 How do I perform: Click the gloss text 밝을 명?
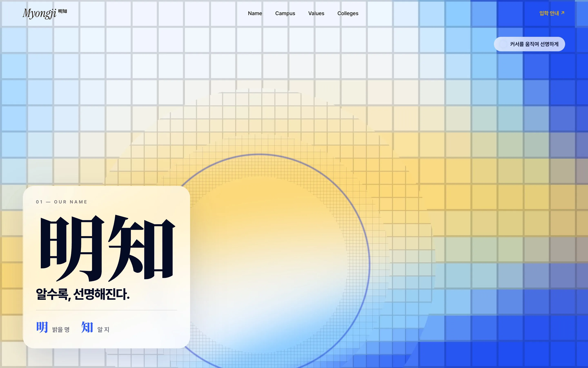coord(61,330)
